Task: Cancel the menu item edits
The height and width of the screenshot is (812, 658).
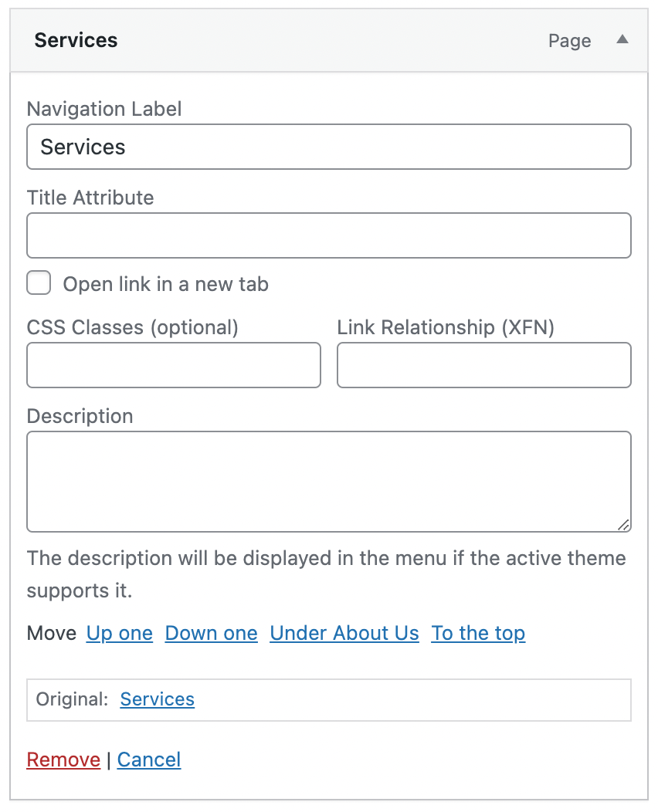Action: [149, 760]
